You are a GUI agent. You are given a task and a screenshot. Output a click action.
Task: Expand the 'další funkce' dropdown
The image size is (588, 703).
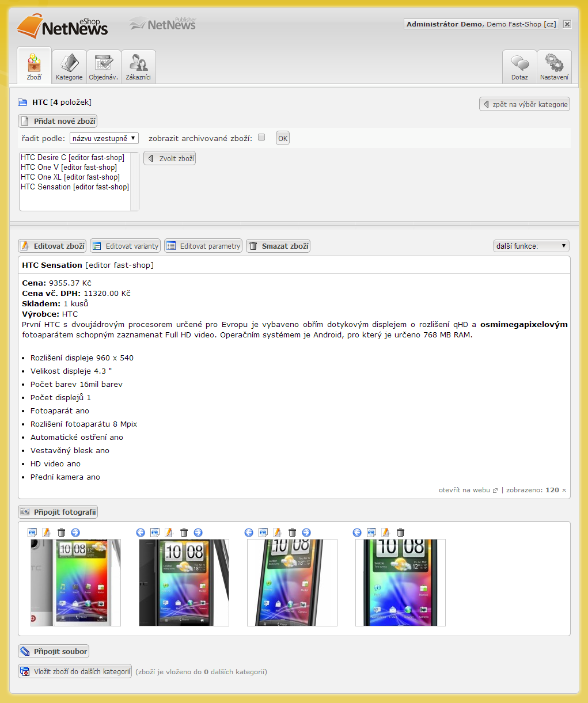[x=531, y=246]
